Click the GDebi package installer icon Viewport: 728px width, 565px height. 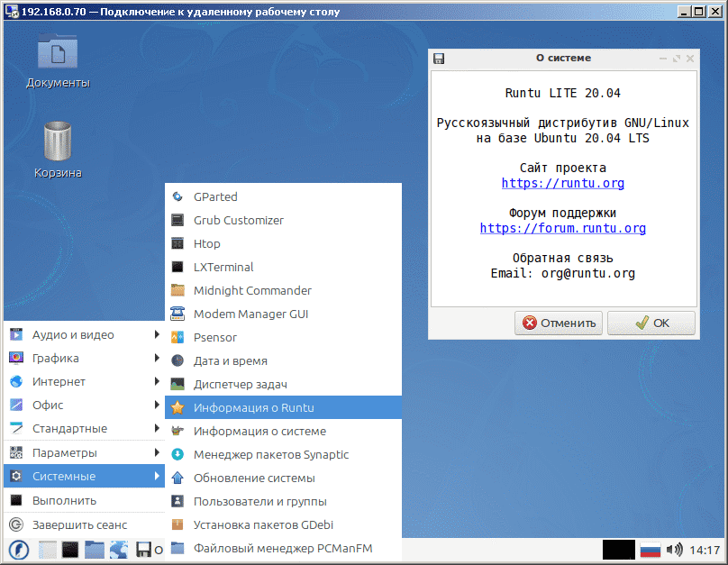click(177, 525)
